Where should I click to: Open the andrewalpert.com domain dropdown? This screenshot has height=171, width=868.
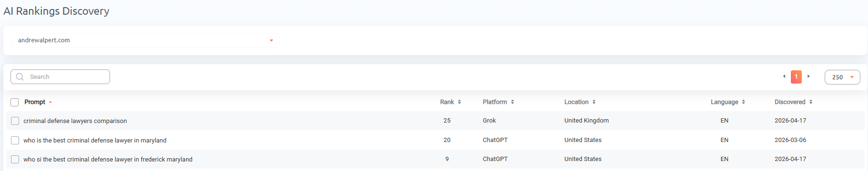(145, 40)
